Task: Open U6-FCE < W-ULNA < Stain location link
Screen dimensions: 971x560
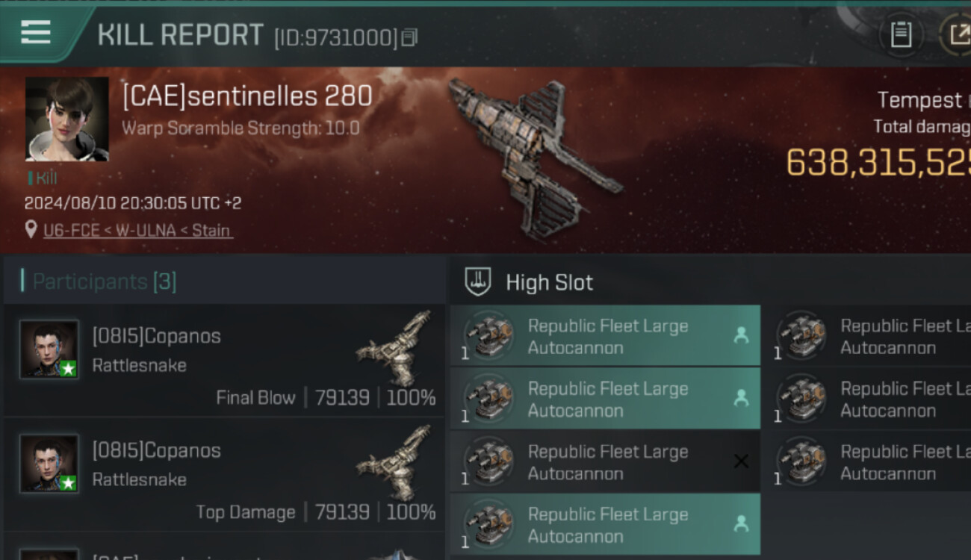Action: click(137, 230)
